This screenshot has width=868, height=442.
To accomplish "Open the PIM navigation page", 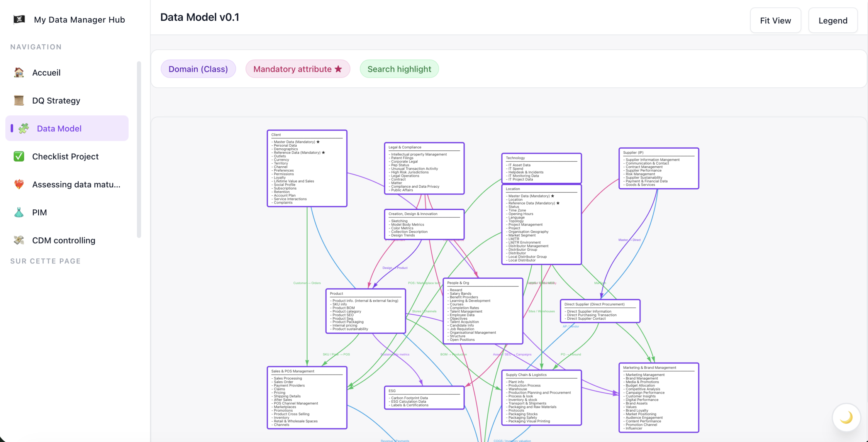I will 39,212.
